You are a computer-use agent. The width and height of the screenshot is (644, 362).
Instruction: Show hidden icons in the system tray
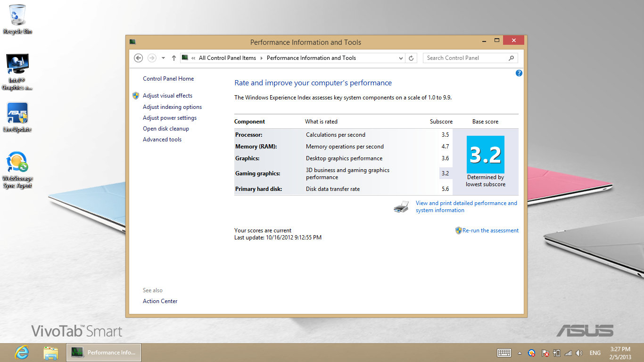(520, 353)
